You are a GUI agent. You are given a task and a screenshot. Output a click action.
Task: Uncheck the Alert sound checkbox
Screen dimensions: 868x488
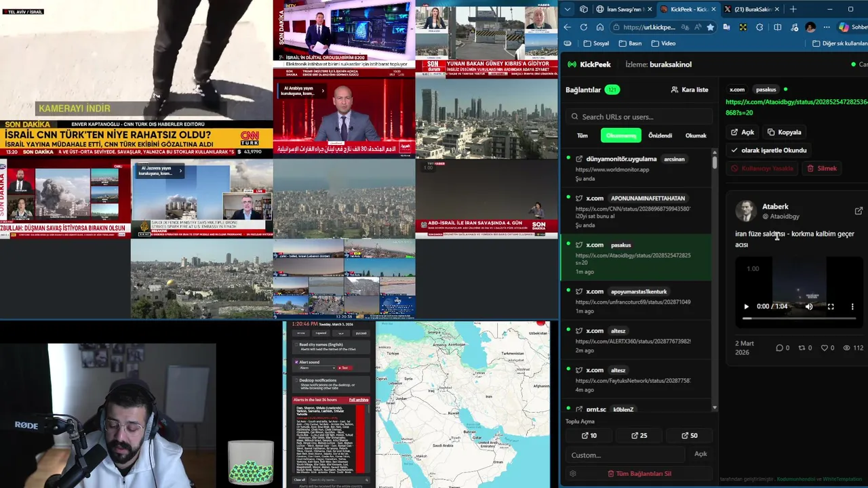[x=296, y=362]
